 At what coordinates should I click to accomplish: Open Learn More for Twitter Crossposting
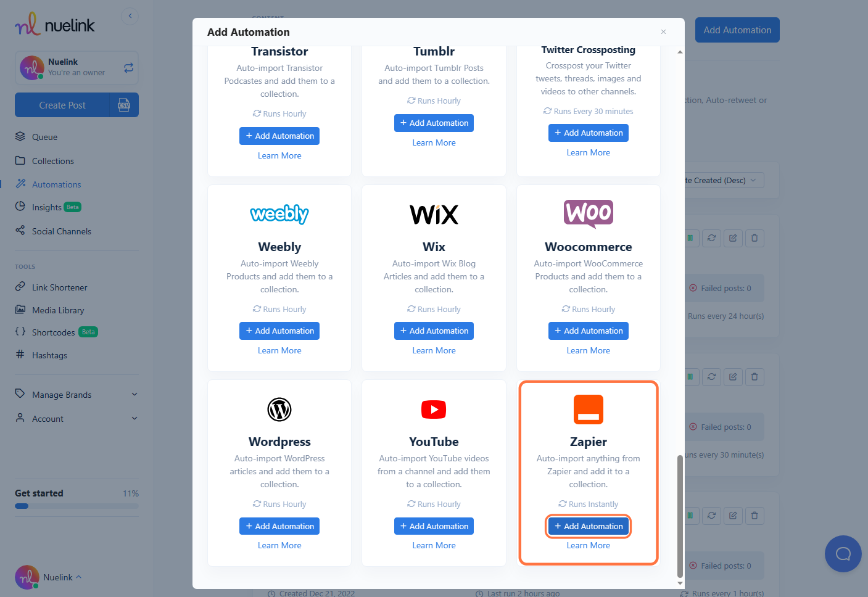tap(589, 152)
